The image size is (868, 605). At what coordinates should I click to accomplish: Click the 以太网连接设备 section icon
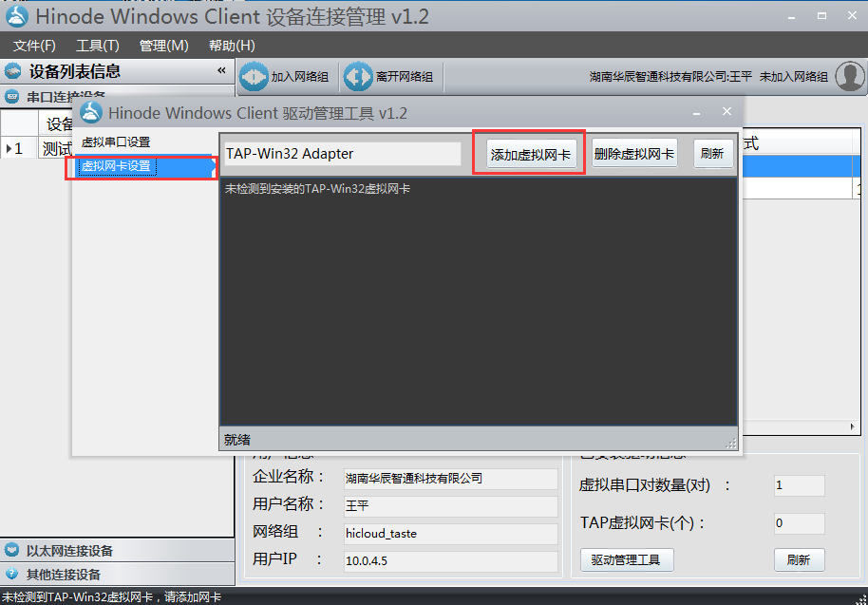[12, 551]
